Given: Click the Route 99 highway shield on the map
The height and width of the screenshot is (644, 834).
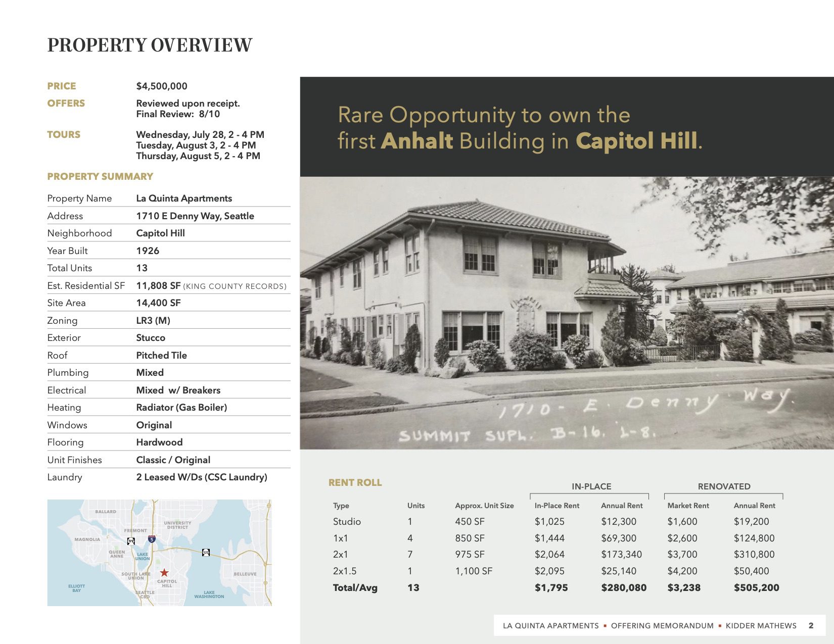Looking at the screenshot, I should click(x=130, y=541).
